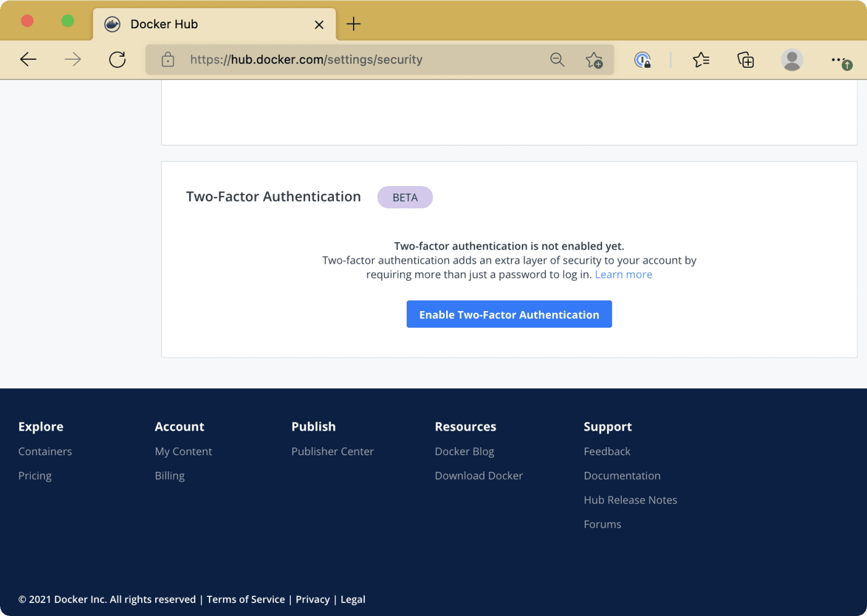
Task: View site info via the lock icon
Action: point(168,60)
